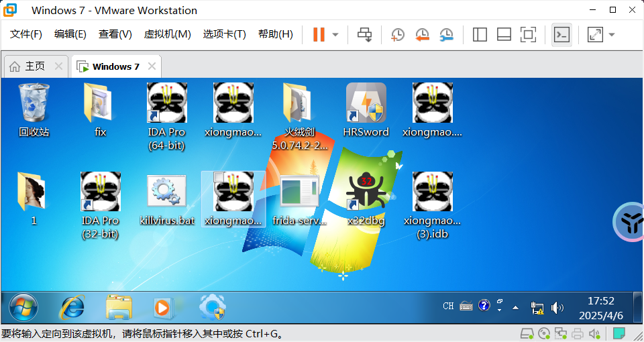Open the snapshot manager
This screenshot has width=644, height=342.
[x=446, y=34]
